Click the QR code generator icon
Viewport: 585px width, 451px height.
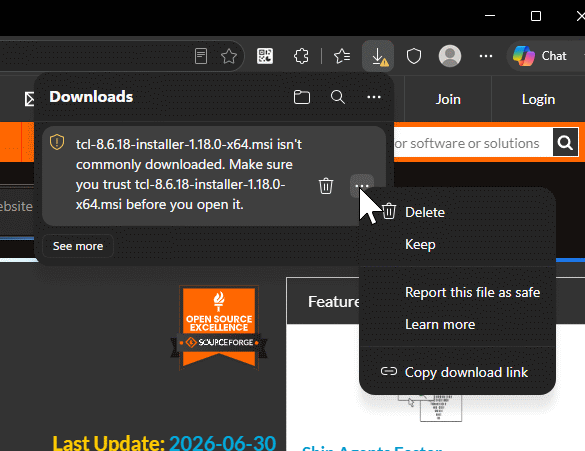[265, 56]
